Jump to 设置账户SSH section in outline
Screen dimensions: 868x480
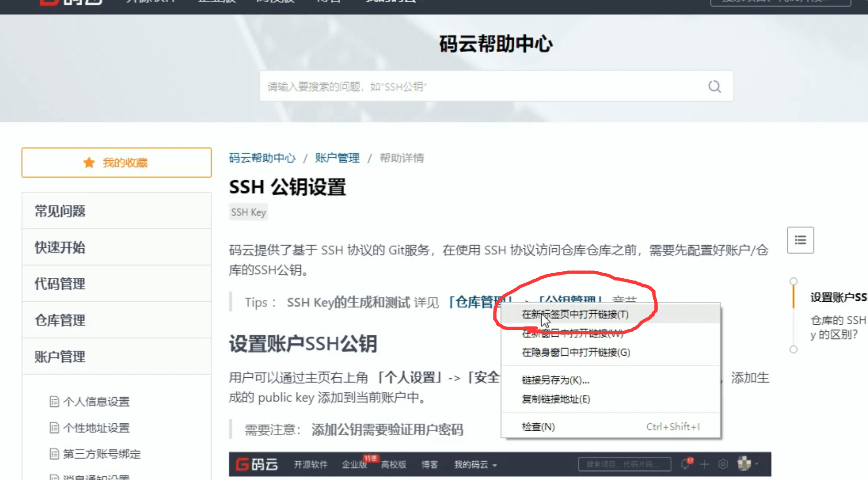pos(839,298)
